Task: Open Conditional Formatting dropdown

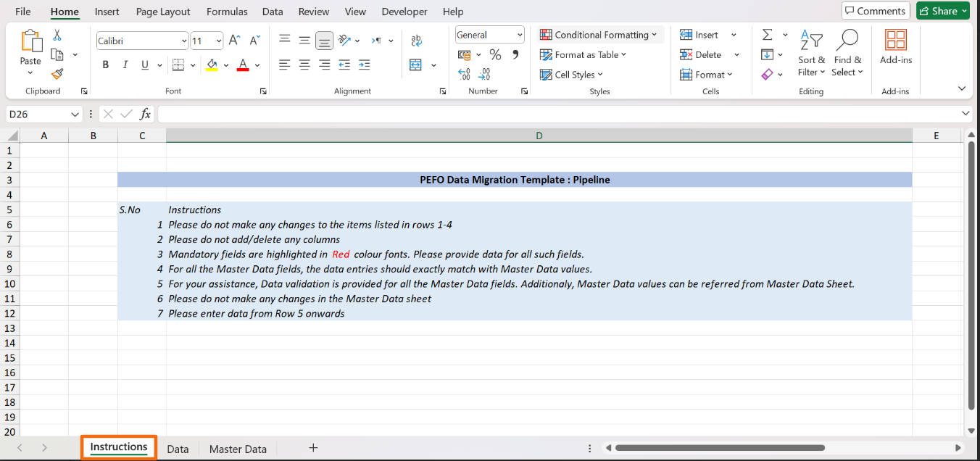Action: 599,35
